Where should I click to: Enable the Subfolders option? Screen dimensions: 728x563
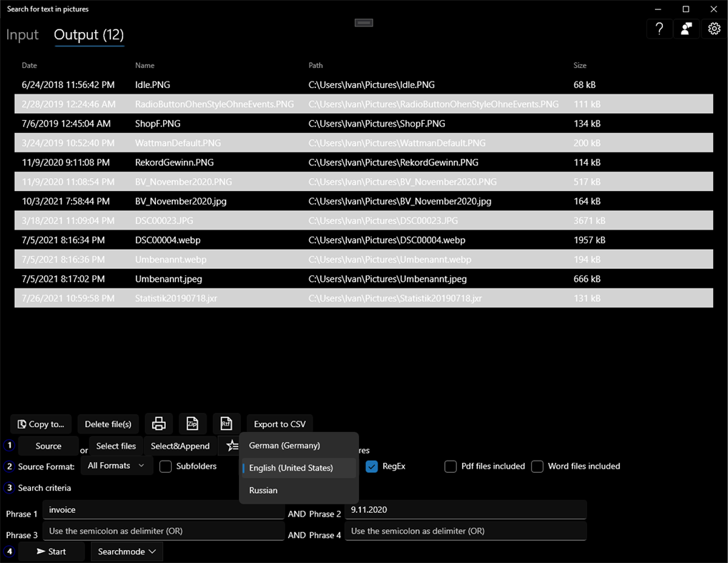(x=165, y=466)
